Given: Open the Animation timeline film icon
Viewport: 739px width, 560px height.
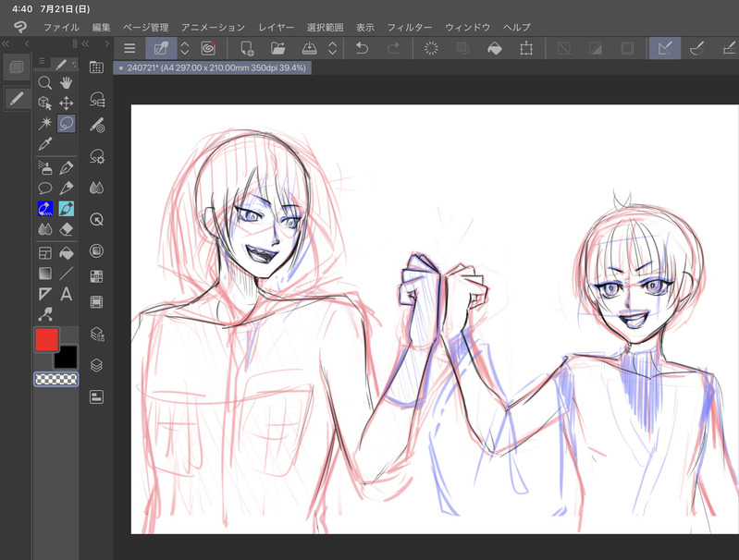Looking at the screenshot, I should [x=96, y=302].
